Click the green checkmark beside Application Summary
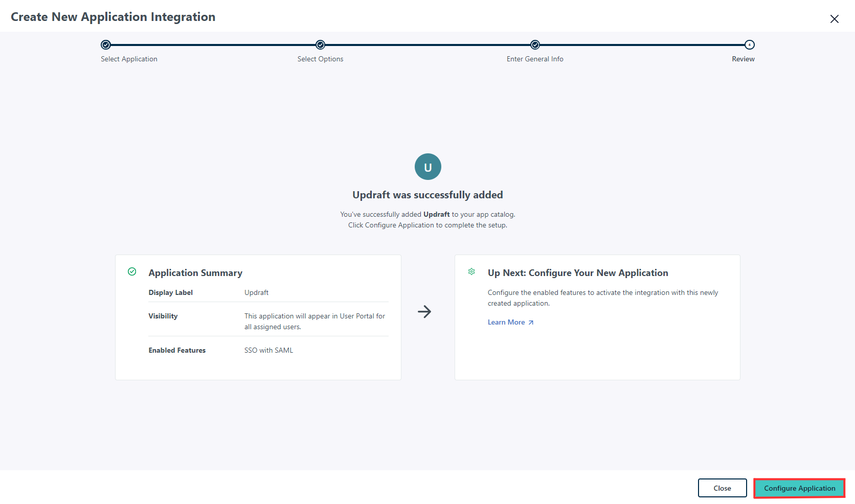 pos(132,272)
